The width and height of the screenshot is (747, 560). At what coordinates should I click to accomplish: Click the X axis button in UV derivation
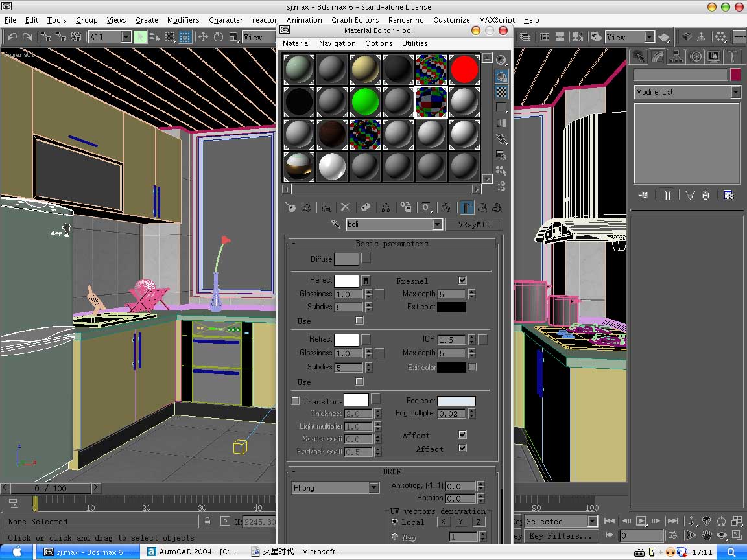tap(444, 522)
